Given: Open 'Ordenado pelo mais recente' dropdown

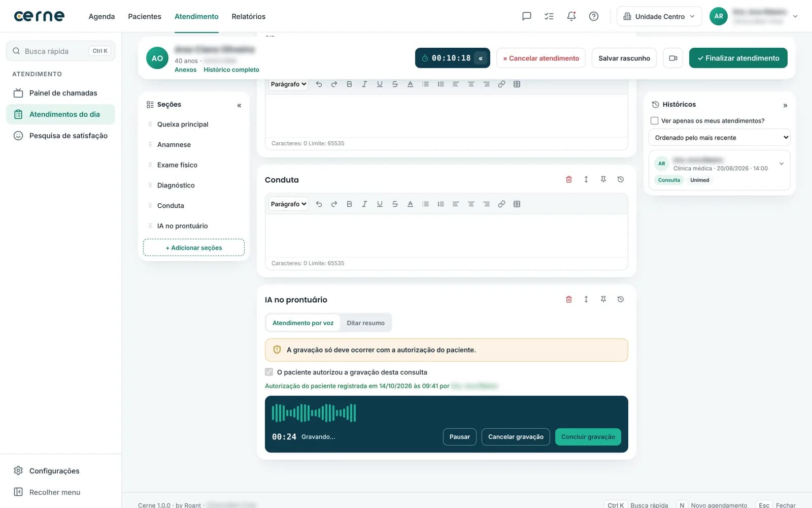Looking at the screenshot, I should coord(720,138).
